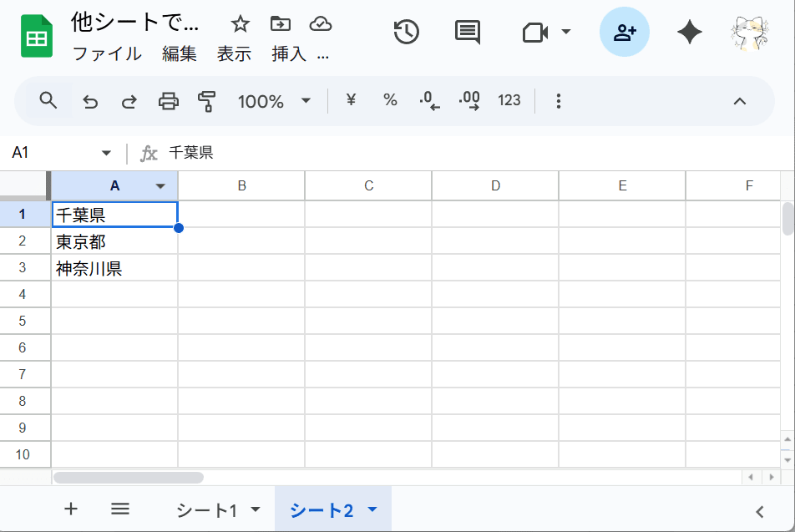
Task: Apply currency format with yen icon
Action: (350, 101)
